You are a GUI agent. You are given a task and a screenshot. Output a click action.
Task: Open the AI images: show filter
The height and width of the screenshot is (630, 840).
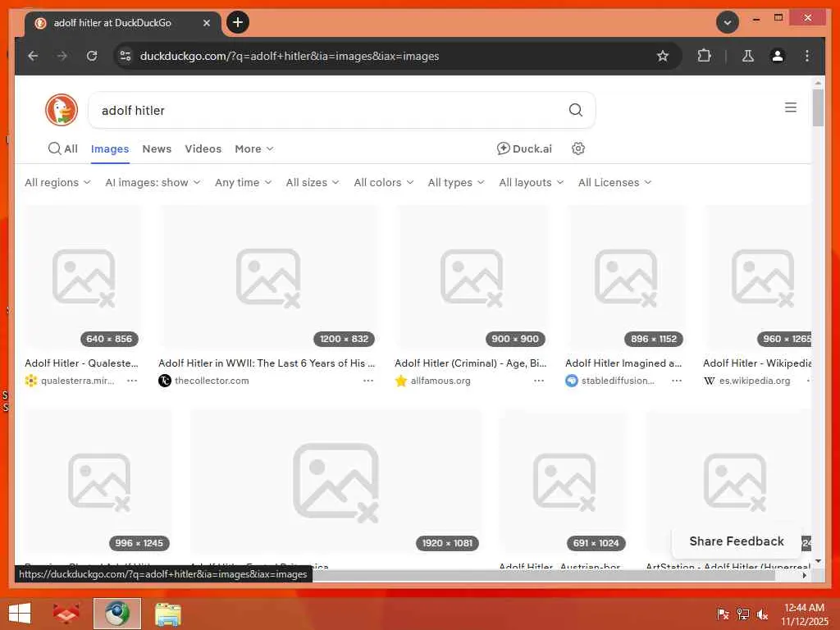coord(153,182)
